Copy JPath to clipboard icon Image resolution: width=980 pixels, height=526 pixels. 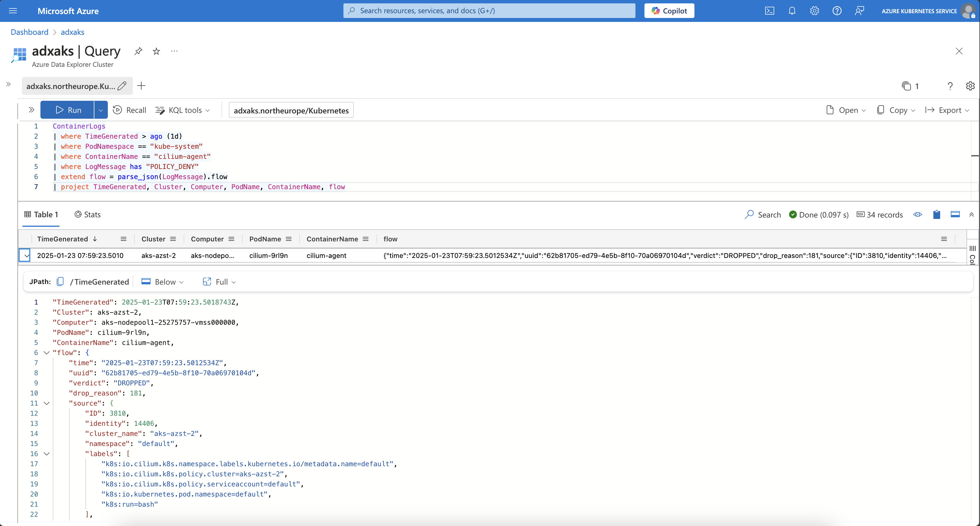[60, 282]
